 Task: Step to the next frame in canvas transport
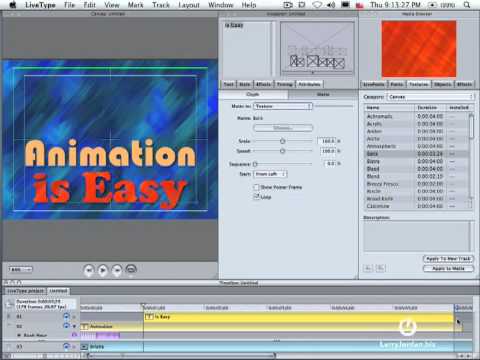tap(117, 270)
